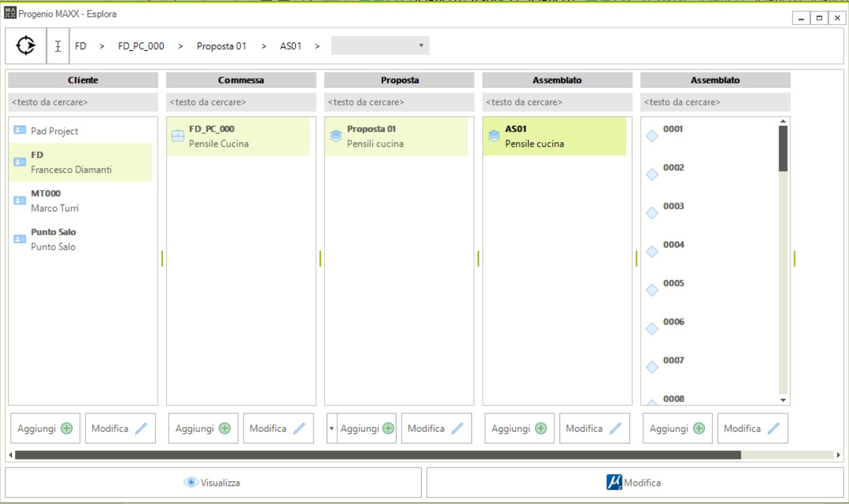Click the large bottom Modifica button

(635, 483)
